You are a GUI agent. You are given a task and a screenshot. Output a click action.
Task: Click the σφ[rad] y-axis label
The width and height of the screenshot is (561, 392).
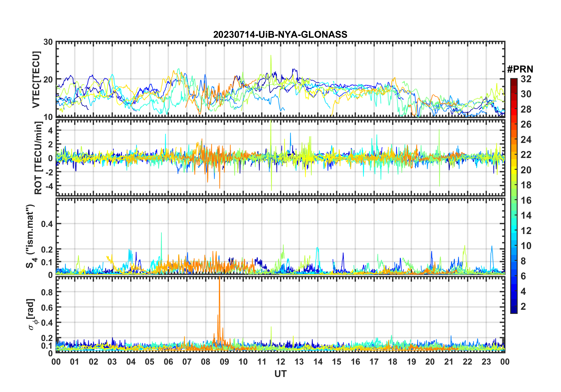point(32,314)
